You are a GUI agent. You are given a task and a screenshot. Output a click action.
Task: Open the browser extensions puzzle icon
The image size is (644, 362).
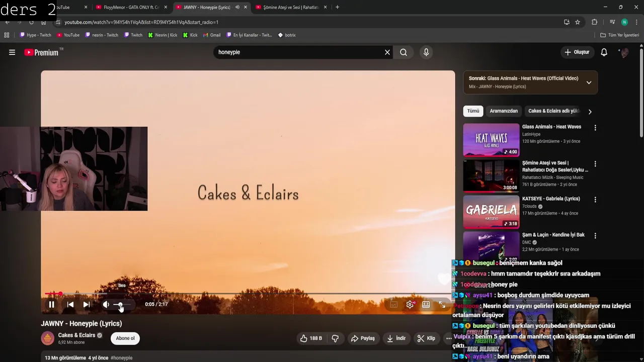point(594,22)
